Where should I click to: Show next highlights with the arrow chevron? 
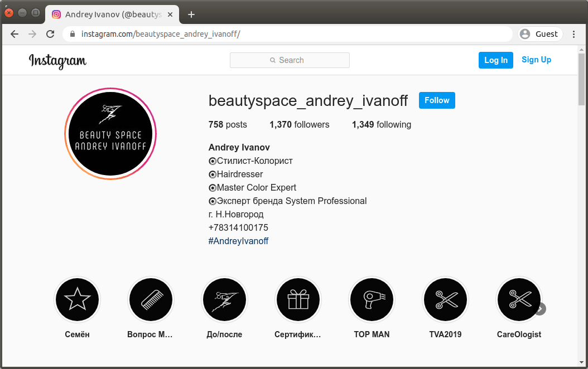[540, 309]
